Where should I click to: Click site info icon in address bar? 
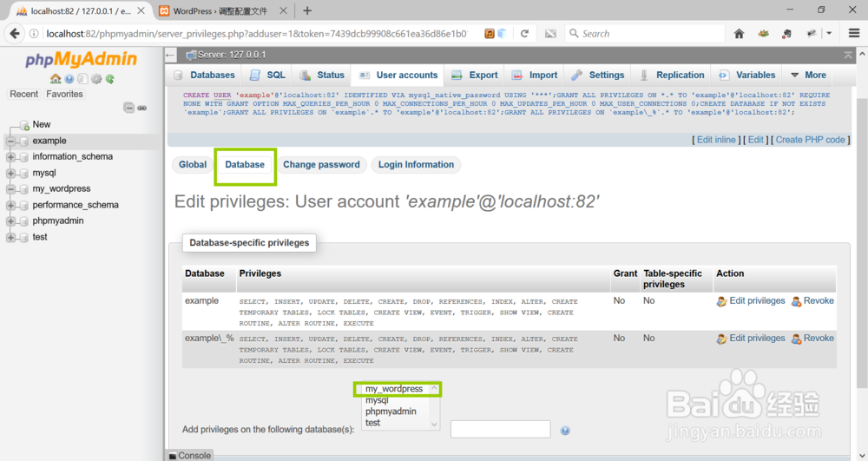click(x=34, y=34)
